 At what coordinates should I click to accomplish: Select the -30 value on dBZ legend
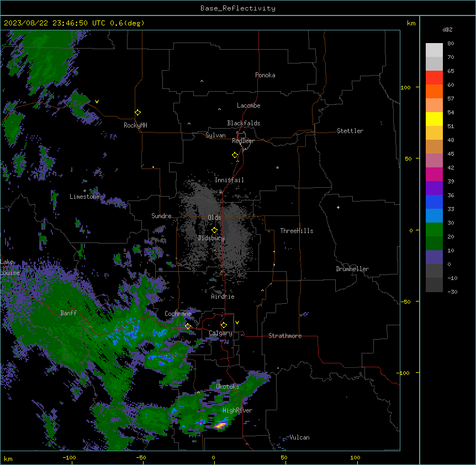452,292
